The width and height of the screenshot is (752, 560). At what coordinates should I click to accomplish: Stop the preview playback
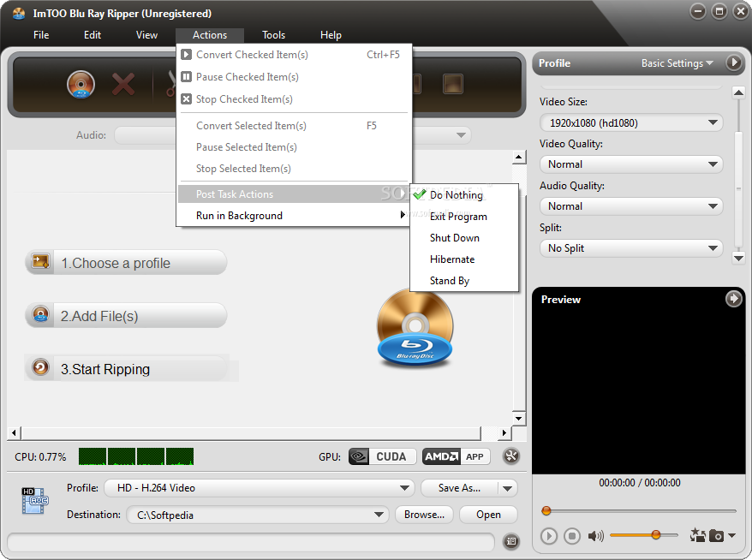click(571, 535)
